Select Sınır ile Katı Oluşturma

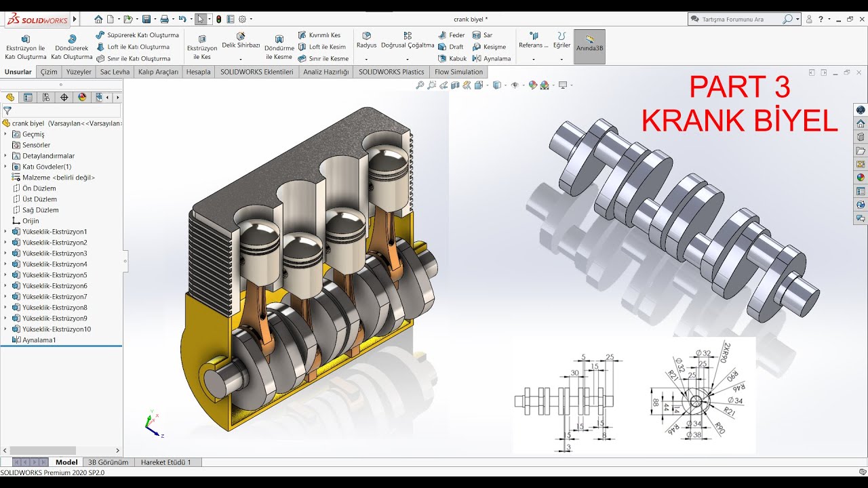[134, 58]
